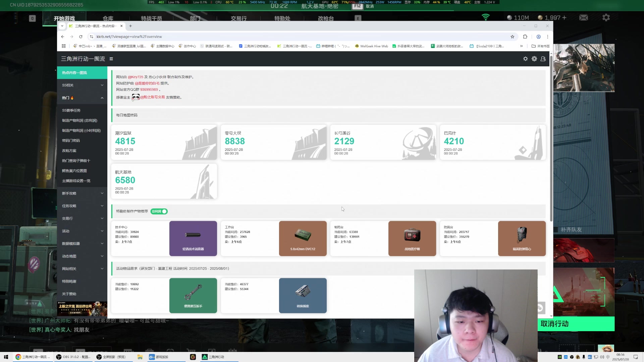Switch to game tab 仓库
This screenshot has height=362, width=644.
point(108,18)
